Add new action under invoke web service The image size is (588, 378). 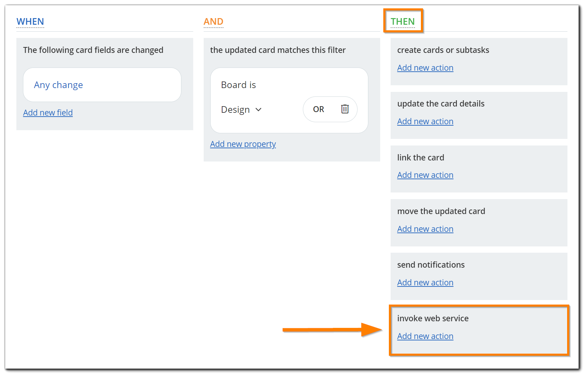(425, 336)
